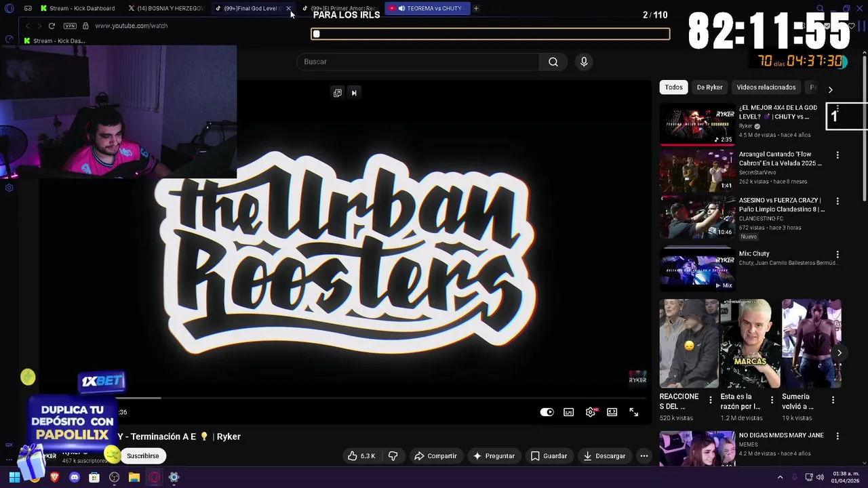Show next shorts with right arrow
This screenshot has width=868, height=488.
click(840, 353)
